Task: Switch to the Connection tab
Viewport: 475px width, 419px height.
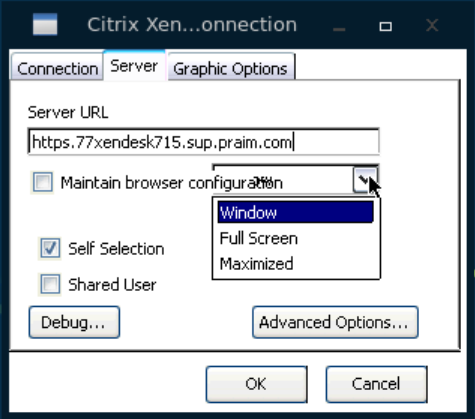Action: pos(57,68)
